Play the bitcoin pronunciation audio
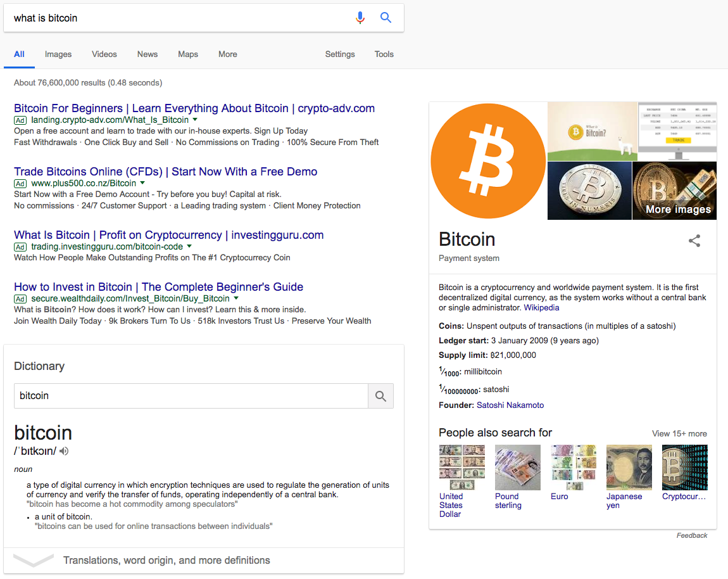Image resolution: width=728 pixels, height=579 pixels. coord(64,451)
